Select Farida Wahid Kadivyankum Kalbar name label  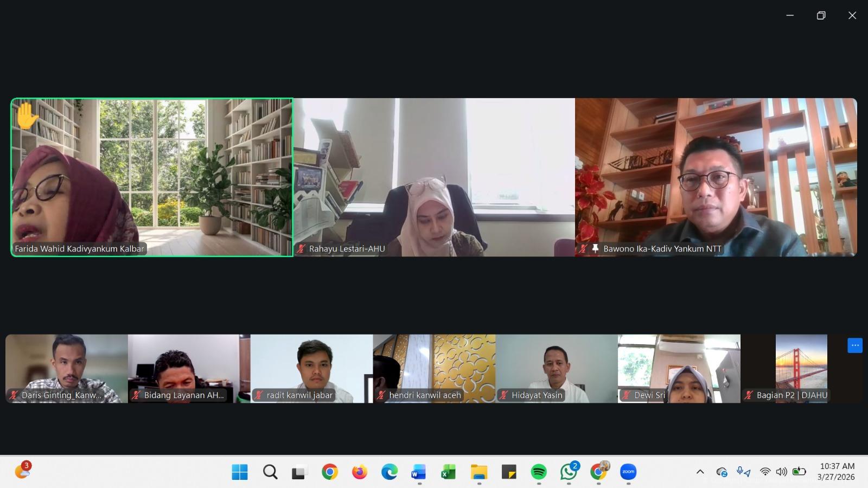click(x=79, y=249)
